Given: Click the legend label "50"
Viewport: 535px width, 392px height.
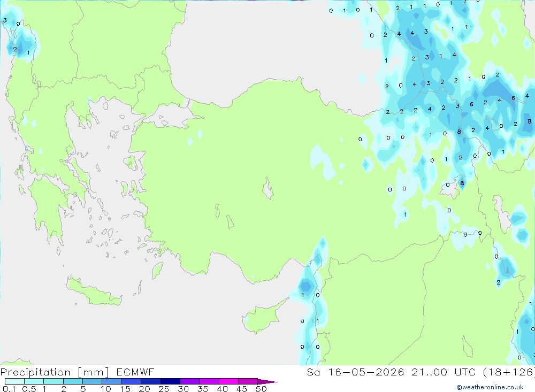Looking at the screenshot, I should click(262, 389).
